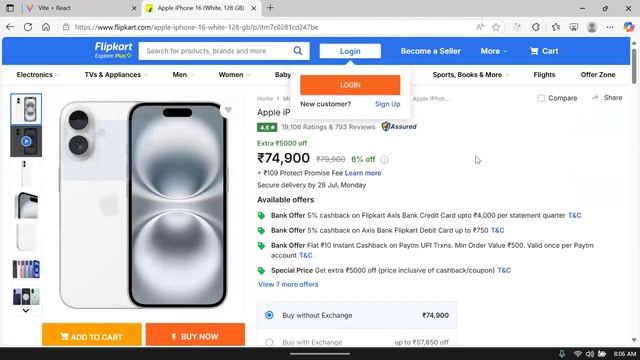This screenshot has width=640, height=360.
Task: Click the price info icon
Action: (384, 160)
